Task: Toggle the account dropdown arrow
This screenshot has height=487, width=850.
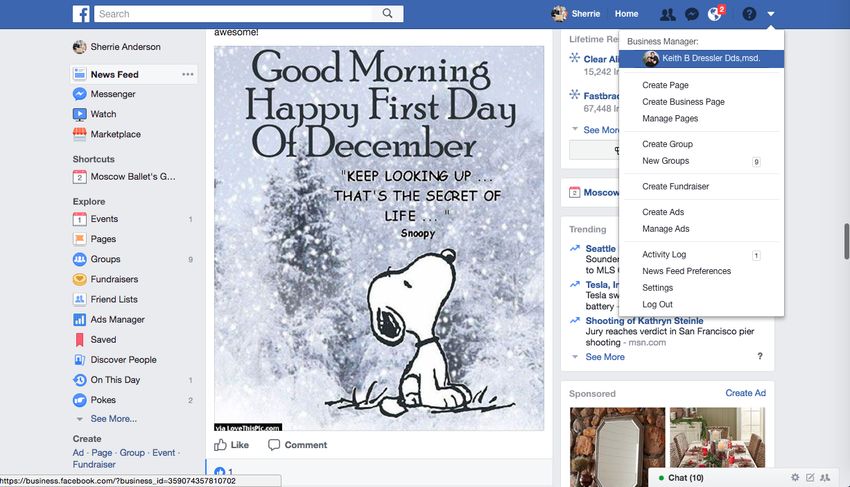Action: 771,14
